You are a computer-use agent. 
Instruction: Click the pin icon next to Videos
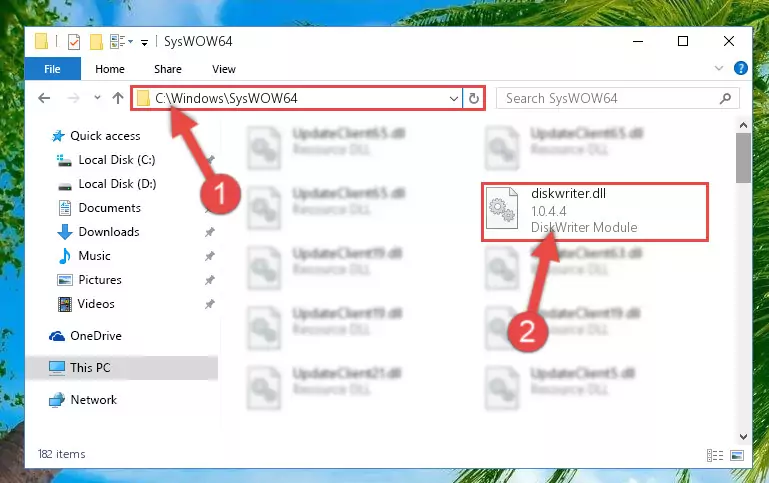(209, 304)
